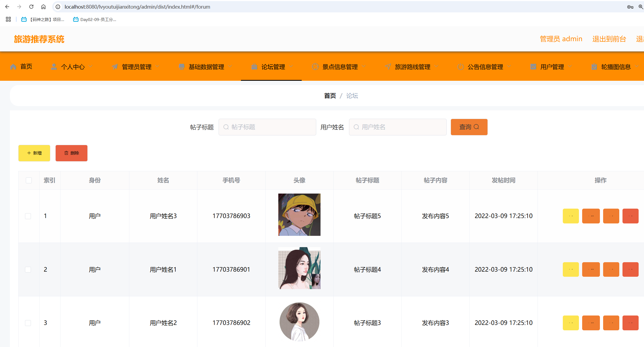The width and height of the screenshot is (644, 347).
Task: Click the power icon beside 公告信息管理
Action: [x=460, y=67]
